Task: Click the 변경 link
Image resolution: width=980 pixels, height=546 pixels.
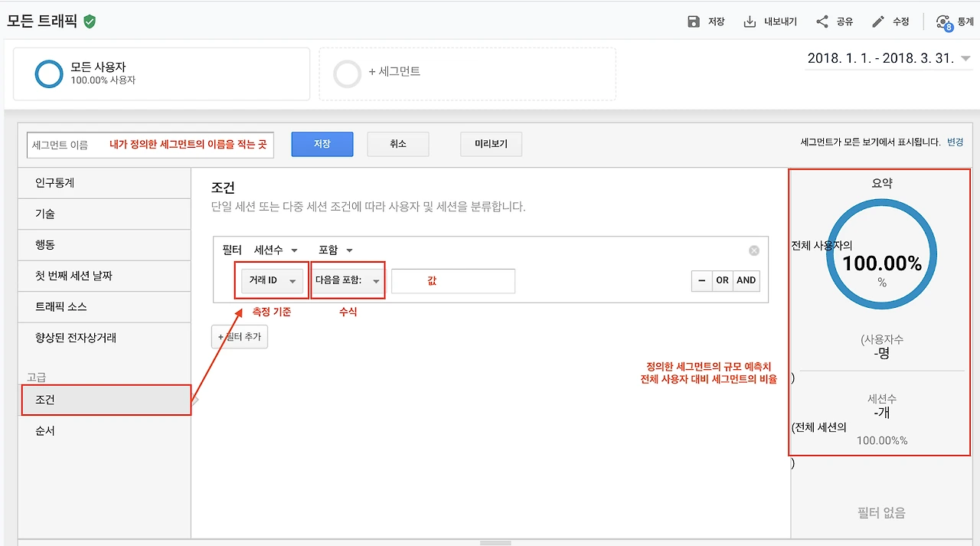Action: pyautogui.click(x=955, y=142)
